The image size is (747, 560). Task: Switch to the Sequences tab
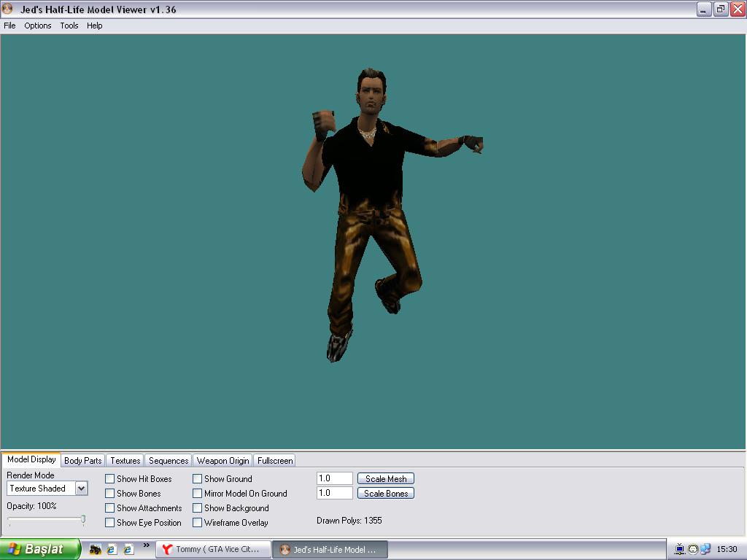169,461
